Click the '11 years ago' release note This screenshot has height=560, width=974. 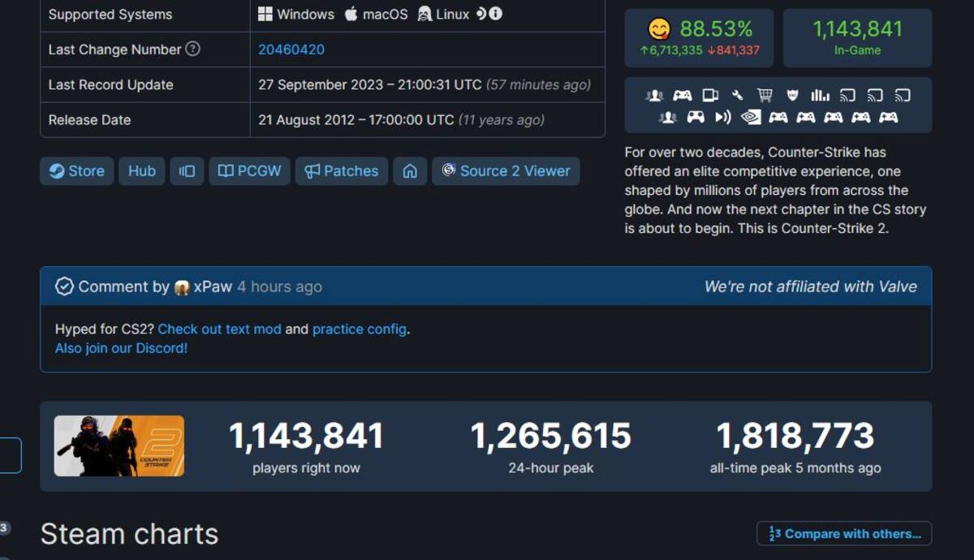tap(501, 119)
